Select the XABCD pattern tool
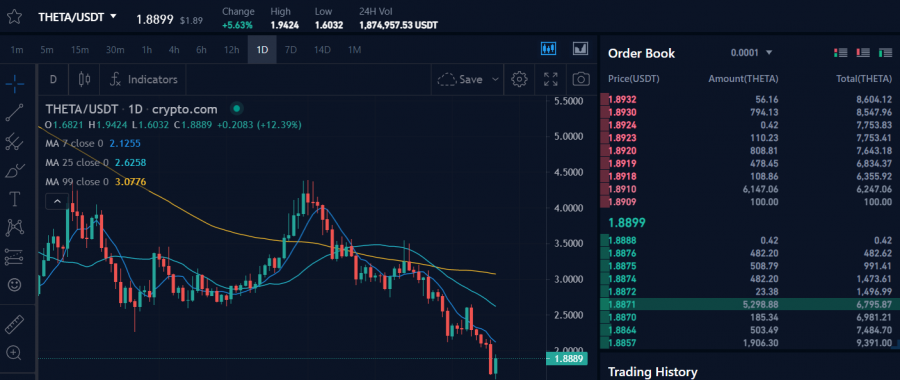The width and height of the screenshot is (900, 380). (14, 228)
